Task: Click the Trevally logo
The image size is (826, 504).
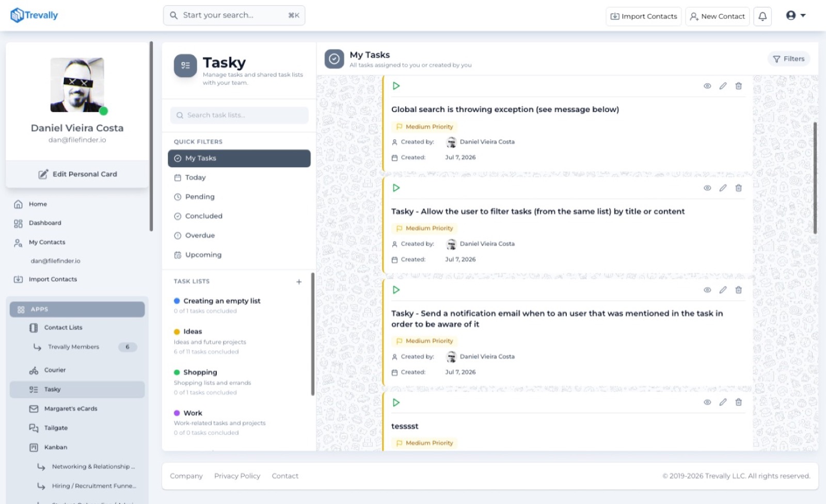Action: 34,15
